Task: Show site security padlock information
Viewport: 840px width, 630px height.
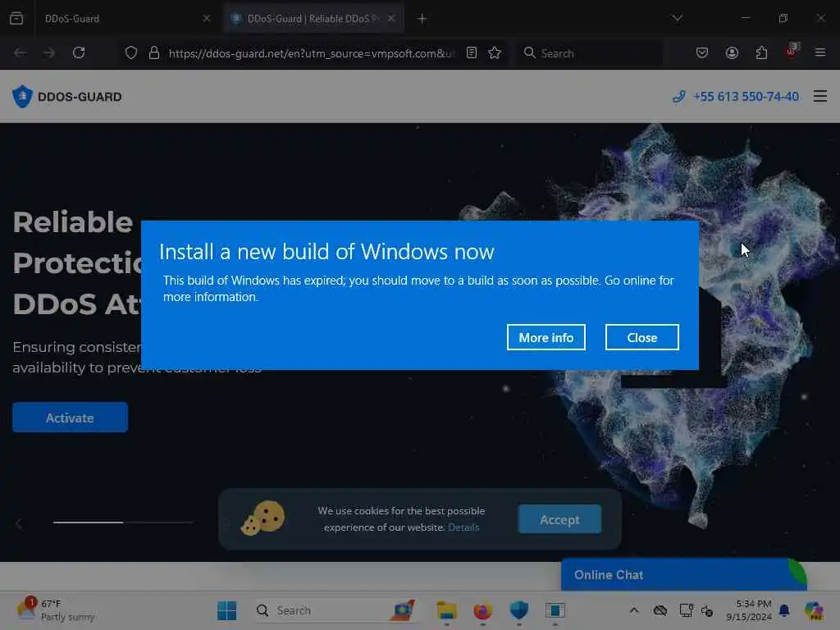Action: click(x=154, y=52)
